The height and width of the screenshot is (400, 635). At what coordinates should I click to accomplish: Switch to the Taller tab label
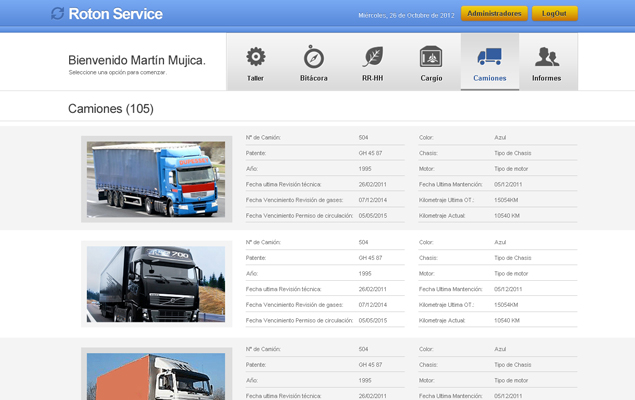click(x=256, y=78)
